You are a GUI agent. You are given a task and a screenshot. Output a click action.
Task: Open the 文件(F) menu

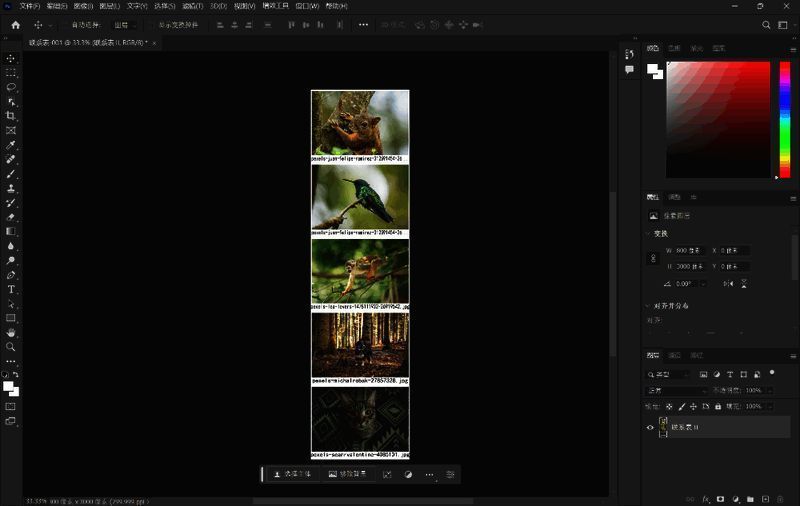click(x=28, y=6)
